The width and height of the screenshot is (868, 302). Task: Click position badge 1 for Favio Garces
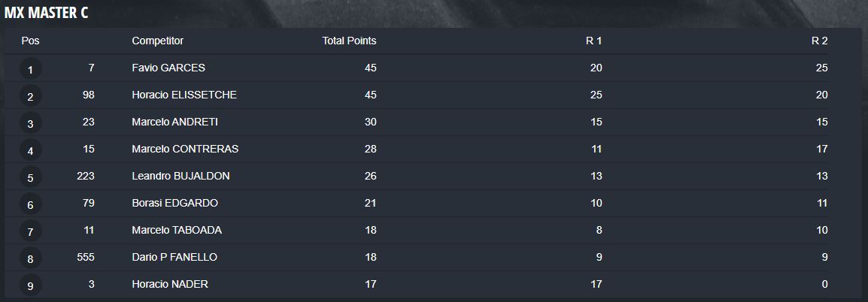coord(30,70)
